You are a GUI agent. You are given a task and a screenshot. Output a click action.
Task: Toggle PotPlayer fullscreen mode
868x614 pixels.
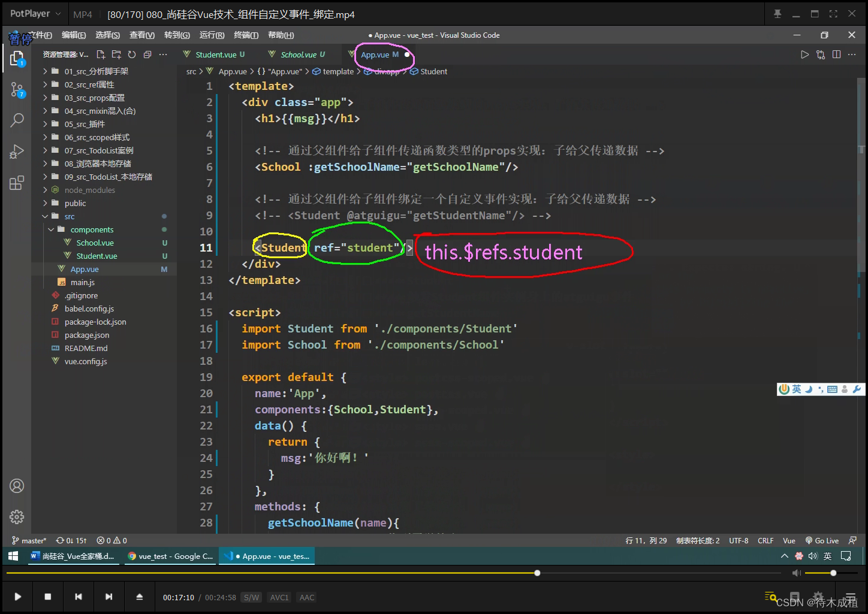click(x=833, y=14)
